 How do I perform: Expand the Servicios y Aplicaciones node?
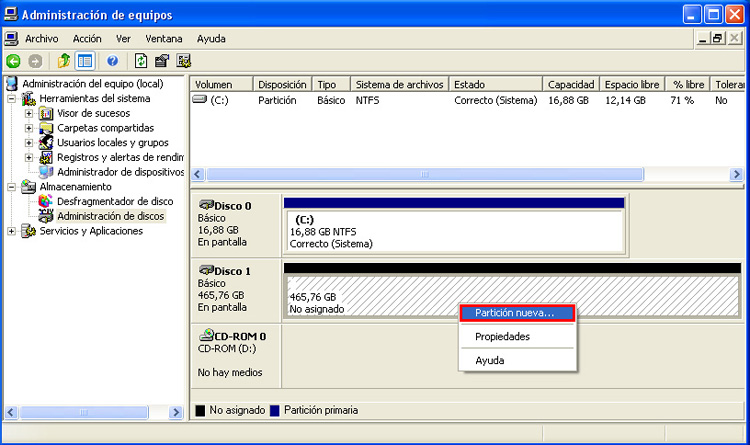(11, 232)
